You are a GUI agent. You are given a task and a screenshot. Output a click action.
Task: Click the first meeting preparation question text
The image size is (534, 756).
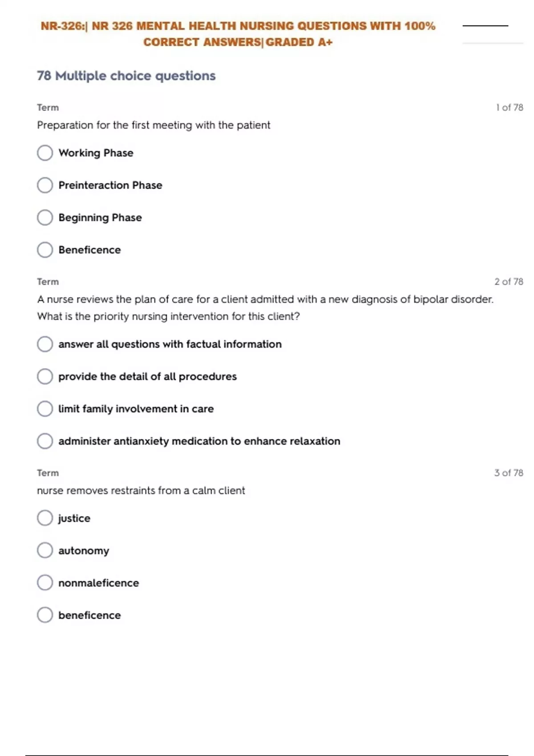click(154, 125)
